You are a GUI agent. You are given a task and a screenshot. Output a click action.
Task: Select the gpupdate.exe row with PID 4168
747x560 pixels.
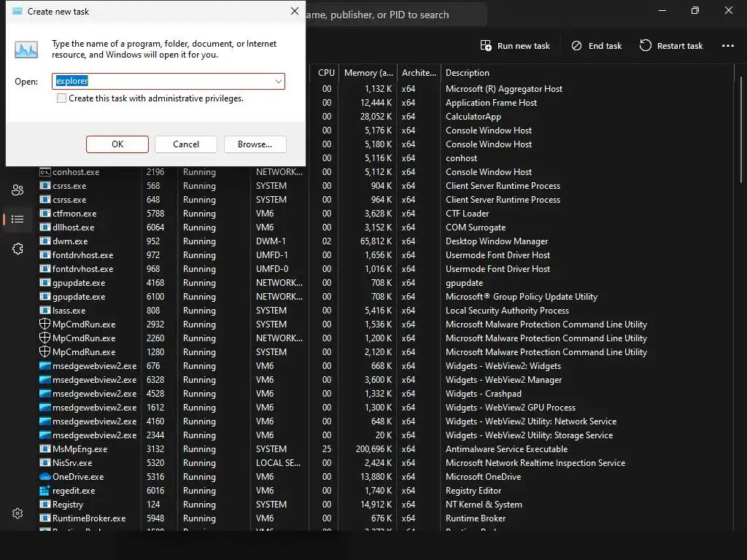(x=386, y=283)
